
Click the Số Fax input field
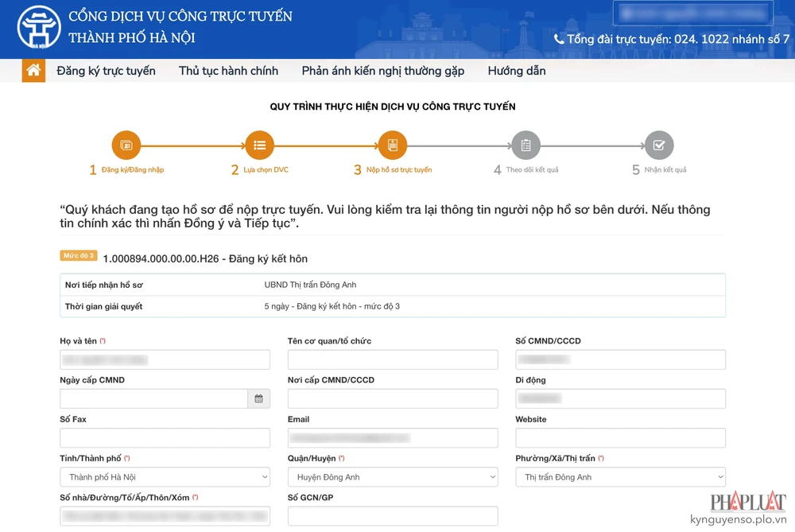165,437
